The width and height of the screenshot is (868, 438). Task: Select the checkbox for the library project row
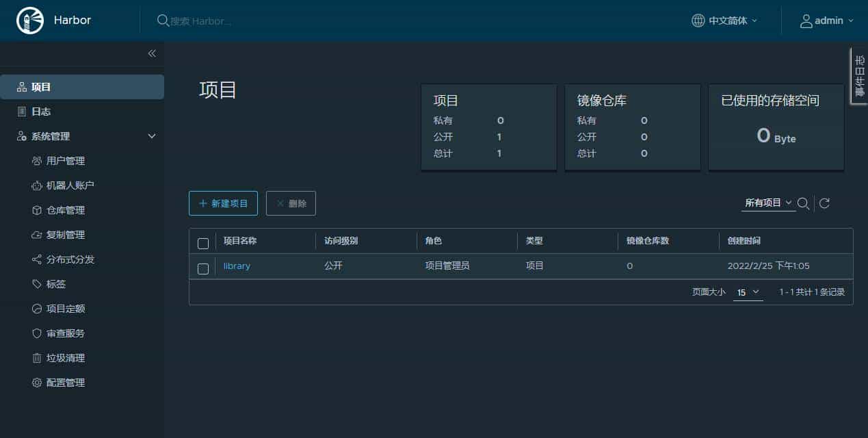tap(202, 269)
